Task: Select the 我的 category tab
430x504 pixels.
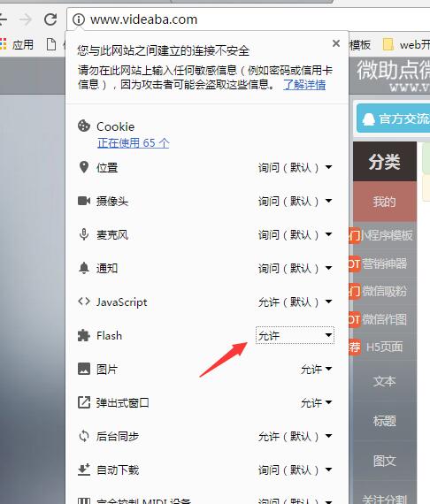Action: (x=385, y=202)
